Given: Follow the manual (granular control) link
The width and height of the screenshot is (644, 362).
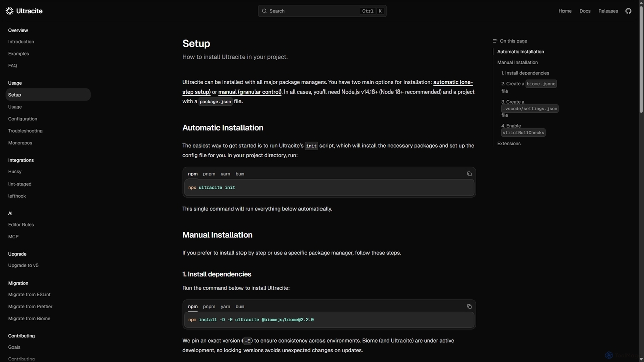Looking at the screenshot, I should [x=250, y=92].
